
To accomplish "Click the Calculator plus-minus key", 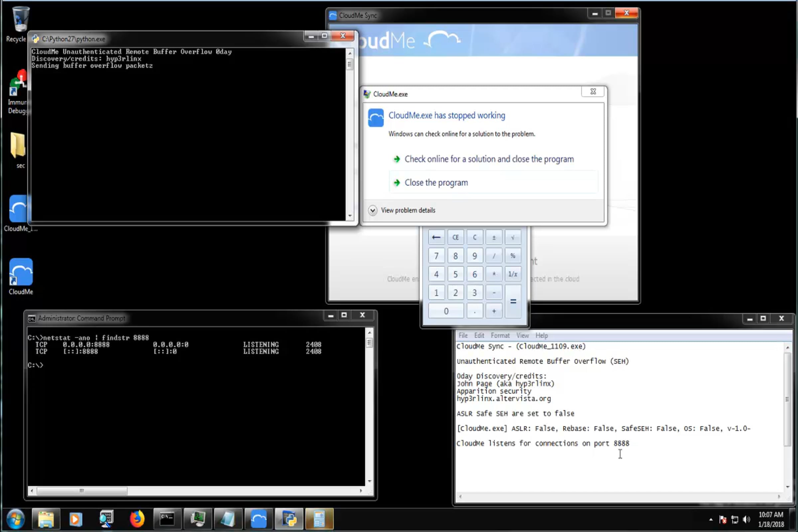I will point(494,237).
